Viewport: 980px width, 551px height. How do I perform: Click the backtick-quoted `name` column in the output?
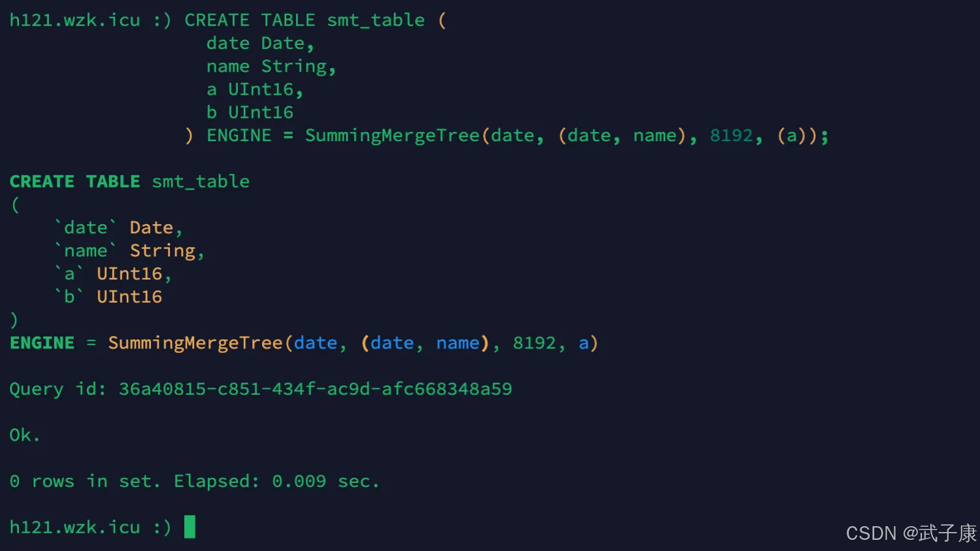pos(86,251)
